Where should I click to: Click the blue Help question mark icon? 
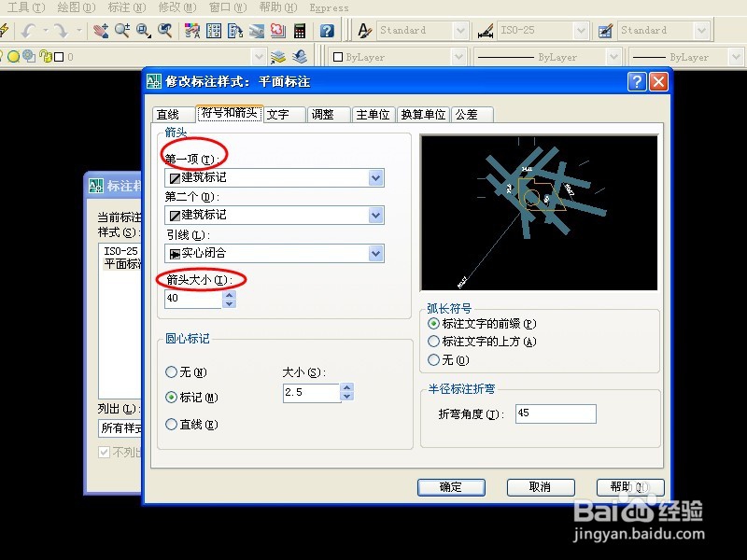pyautogui.click(x=327, y=31)
